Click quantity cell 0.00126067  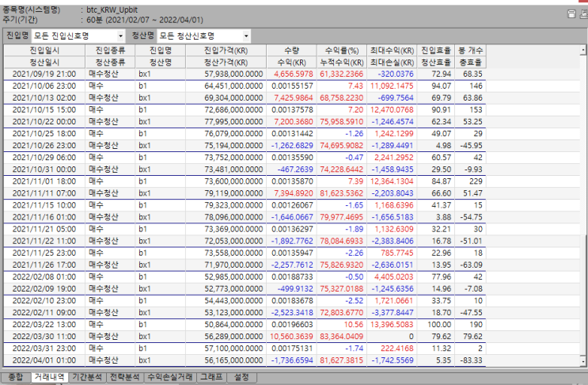click(x=292, y=205)
